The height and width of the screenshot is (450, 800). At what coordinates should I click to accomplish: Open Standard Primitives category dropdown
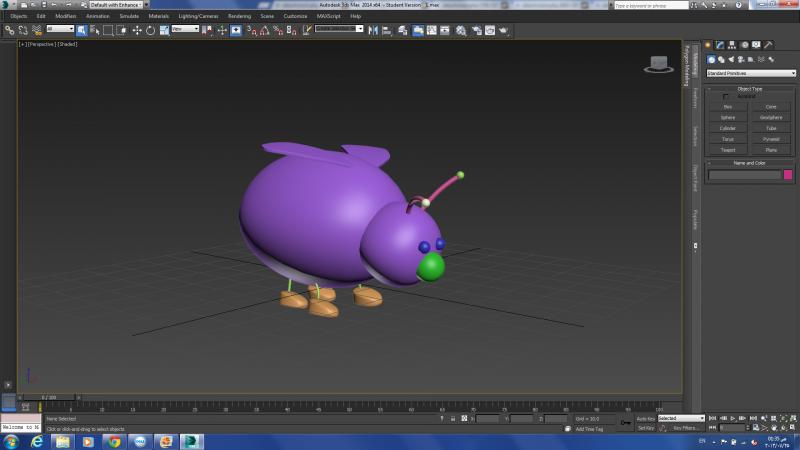coord(751,73)
